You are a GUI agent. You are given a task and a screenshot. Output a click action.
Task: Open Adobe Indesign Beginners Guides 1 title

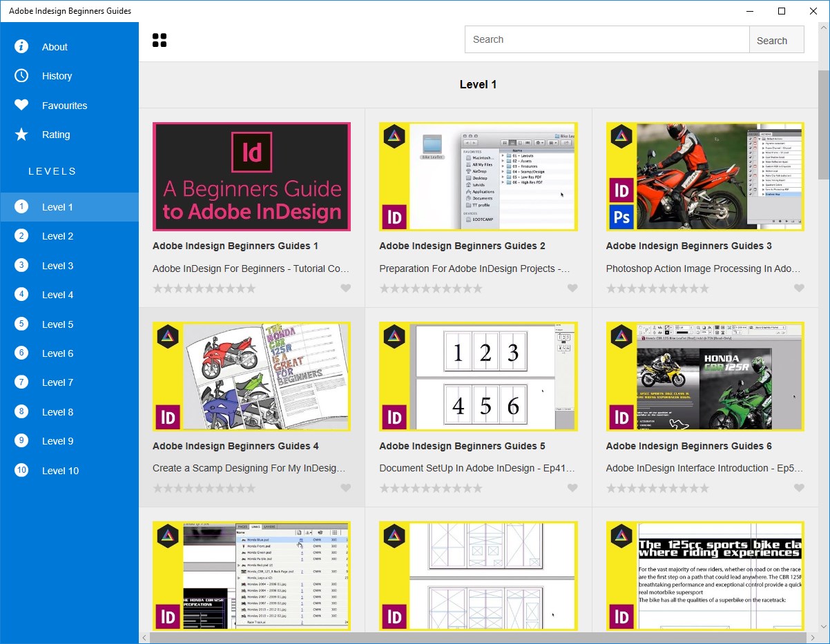pyautogui.click(x=235, y=246)
